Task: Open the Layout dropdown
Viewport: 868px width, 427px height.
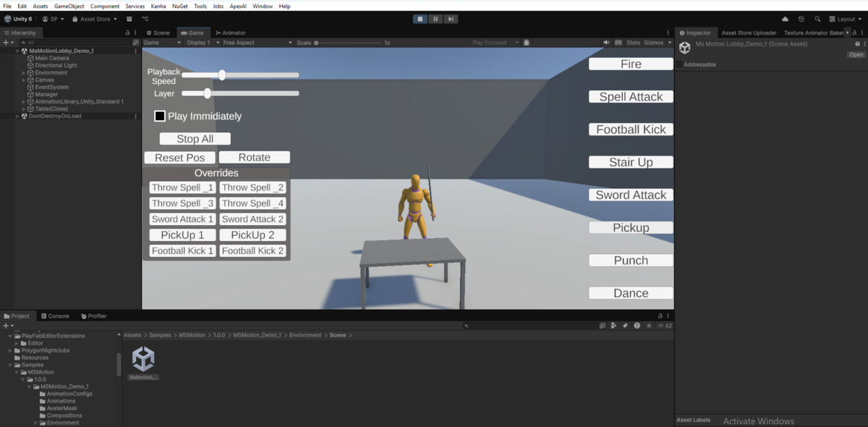Action: [846, 19]
